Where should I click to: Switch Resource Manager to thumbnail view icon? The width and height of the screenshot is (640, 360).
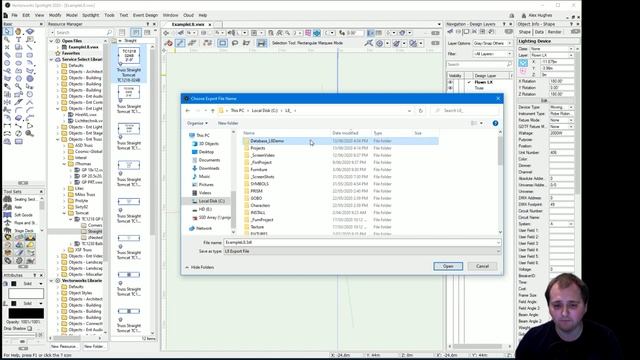point(136,32)
